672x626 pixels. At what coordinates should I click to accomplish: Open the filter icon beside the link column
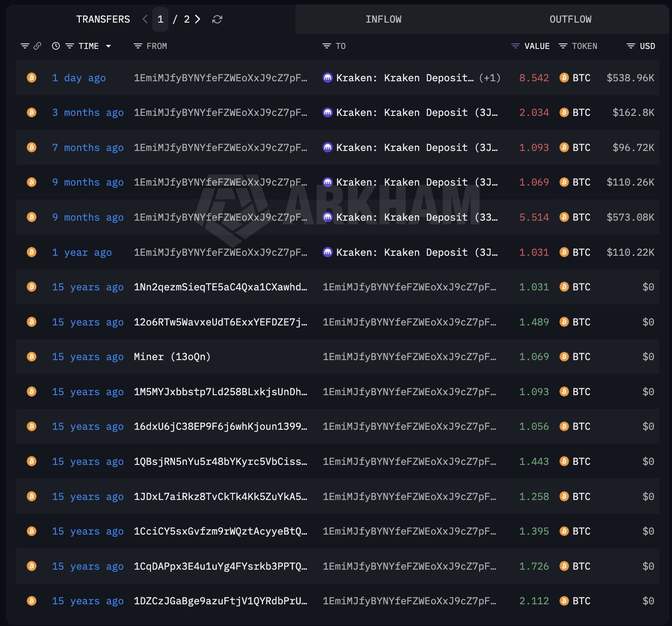(x=25, y=46)
